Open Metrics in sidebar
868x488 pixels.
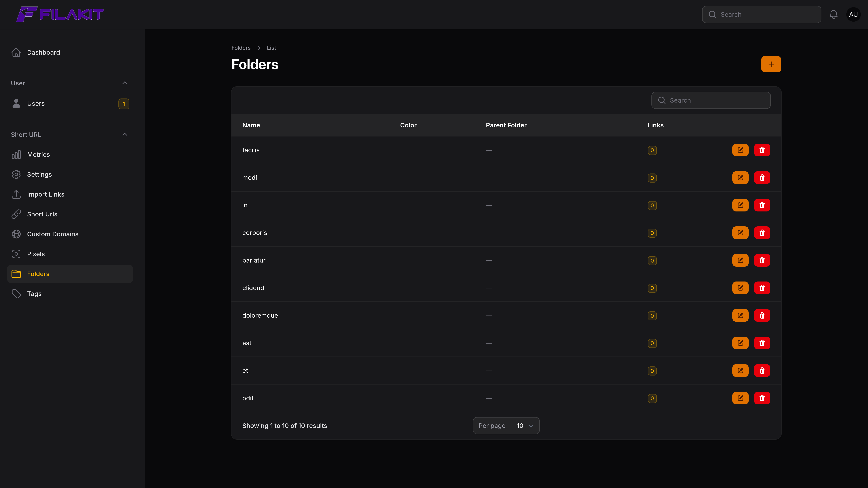point(70,155)
